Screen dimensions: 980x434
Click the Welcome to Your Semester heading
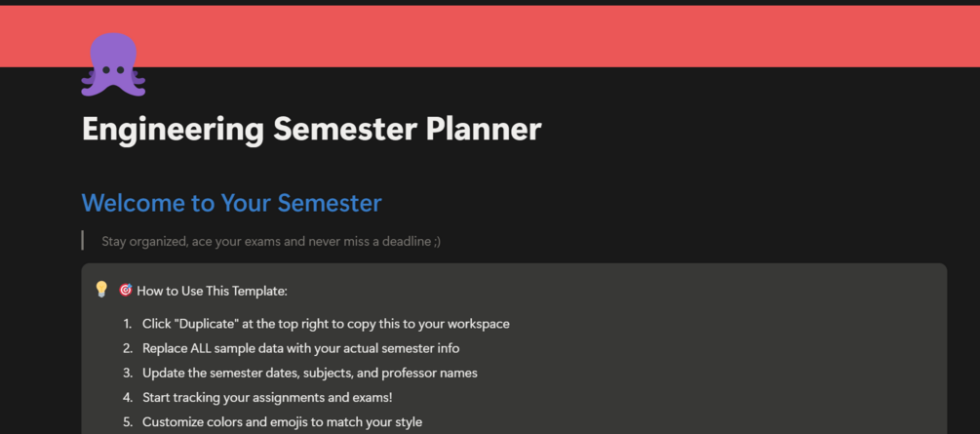click(231, 203)
